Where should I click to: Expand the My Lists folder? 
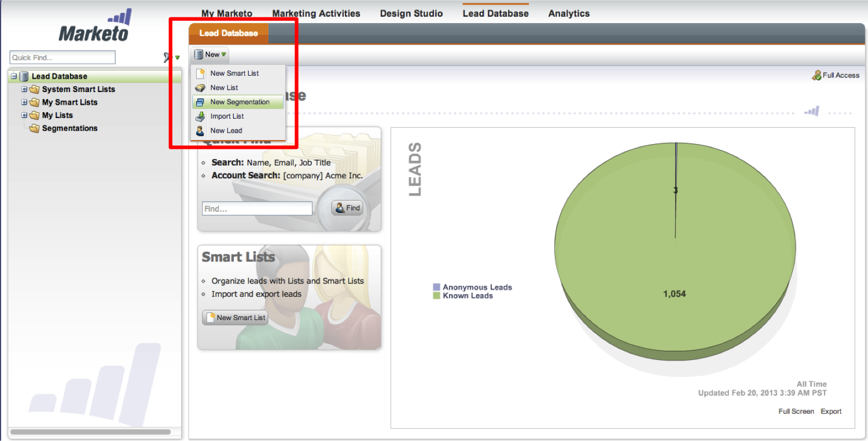coord(24,115)
